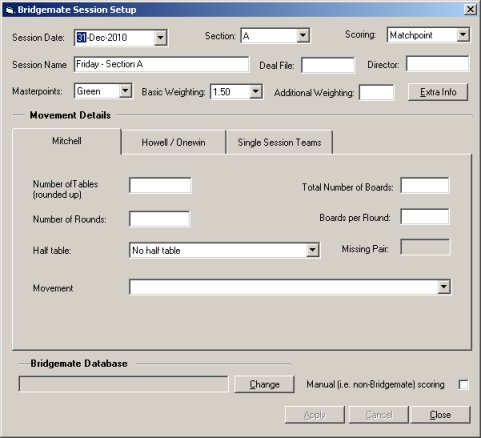Viewport: 481px width, 438px height.
Task: Click the Bridgemate Database path field
Action: click(x=124, y=384)
